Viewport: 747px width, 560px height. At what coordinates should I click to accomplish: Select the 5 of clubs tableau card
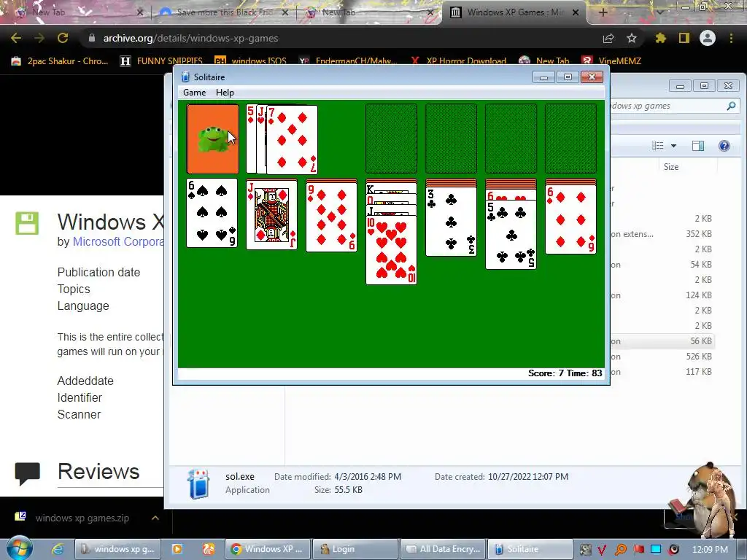point(511,235)
